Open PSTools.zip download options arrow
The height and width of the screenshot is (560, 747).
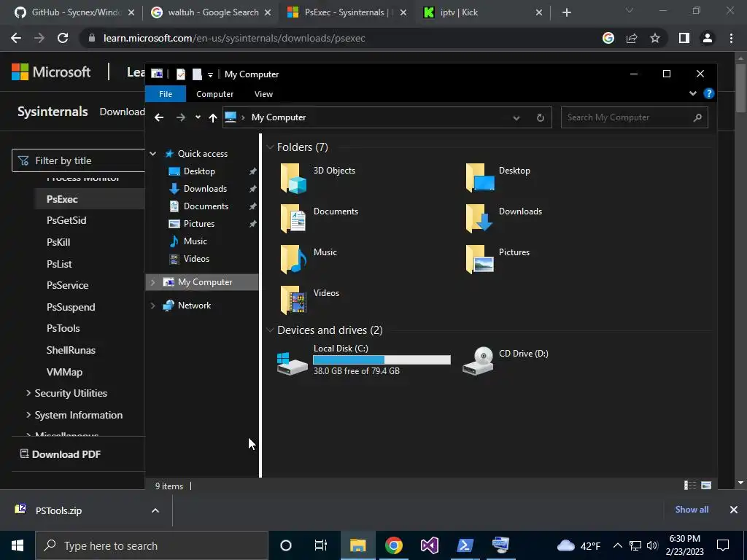tap(155, 510)
